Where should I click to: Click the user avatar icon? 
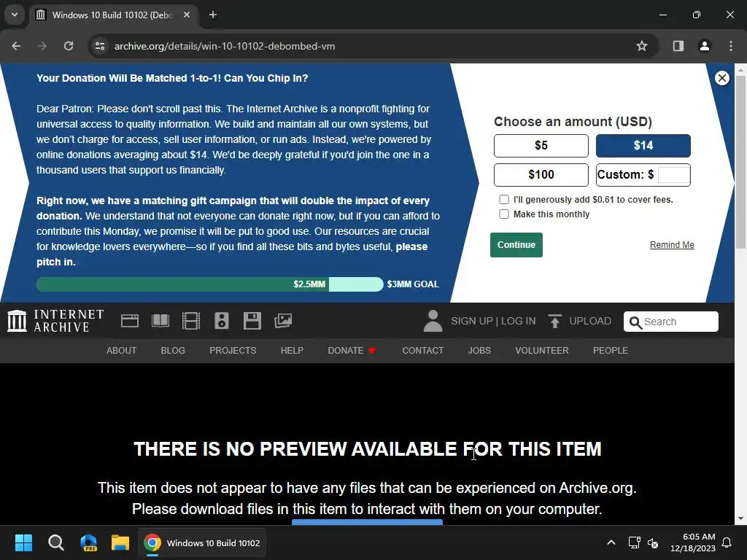[433, 321]
